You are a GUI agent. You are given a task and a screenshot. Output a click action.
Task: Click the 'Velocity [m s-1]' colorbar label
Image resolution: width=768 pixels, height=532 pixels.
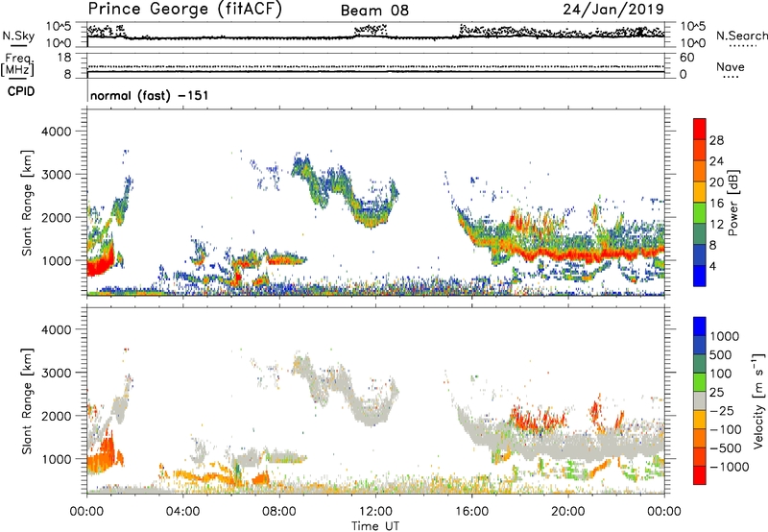[x=758, y=400]
